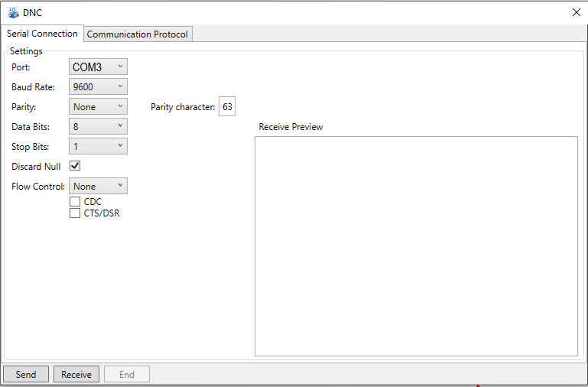Click the Receive Preview label
This screenshot has height=387, width=588.
pyautogui.click(x=291, y=127)
